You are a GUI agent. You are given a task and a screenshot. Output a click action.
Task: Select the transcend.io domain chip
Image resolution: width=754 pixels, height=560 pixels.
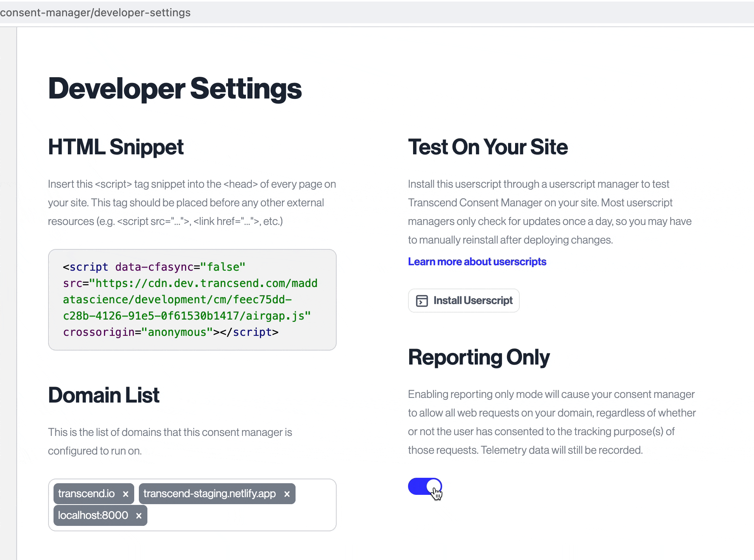point(86,494)
